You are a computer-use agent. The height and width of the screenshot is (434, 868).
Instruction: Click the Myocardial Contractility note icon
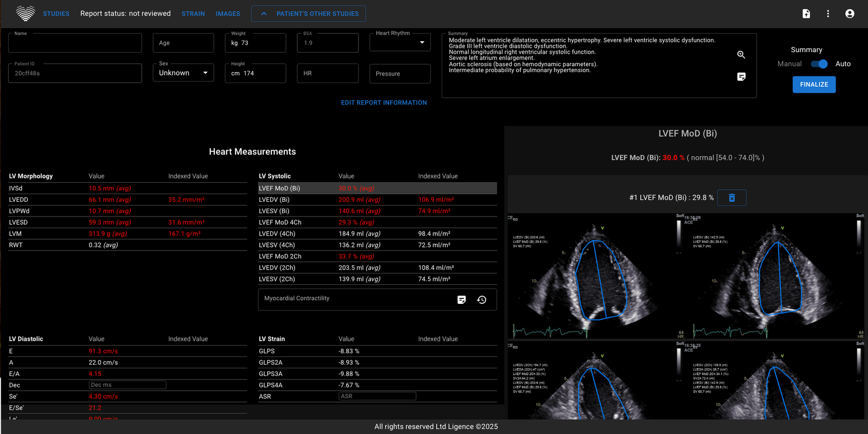pos(462,300)
